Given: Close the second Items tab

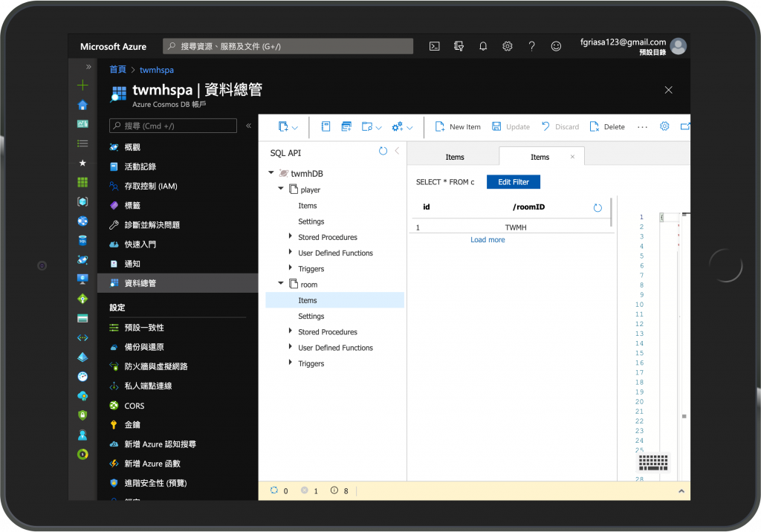Looking at the screenshot, I should (x=573, y=156).
